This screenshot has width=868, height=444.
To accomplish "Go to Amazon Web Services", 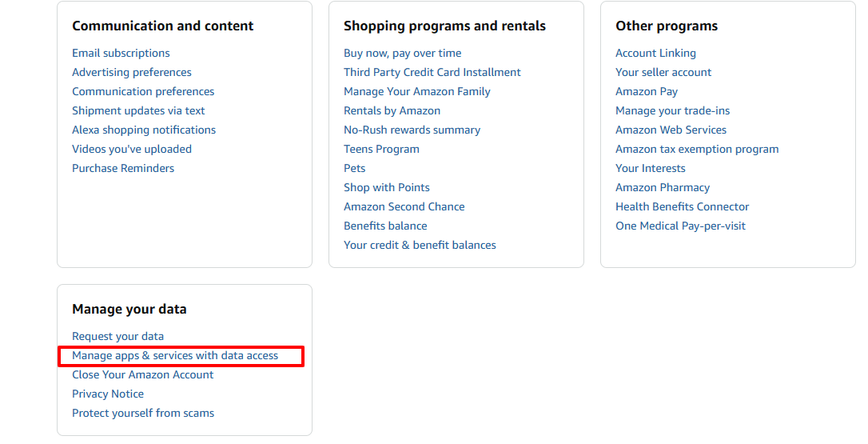I will point(671,130).
